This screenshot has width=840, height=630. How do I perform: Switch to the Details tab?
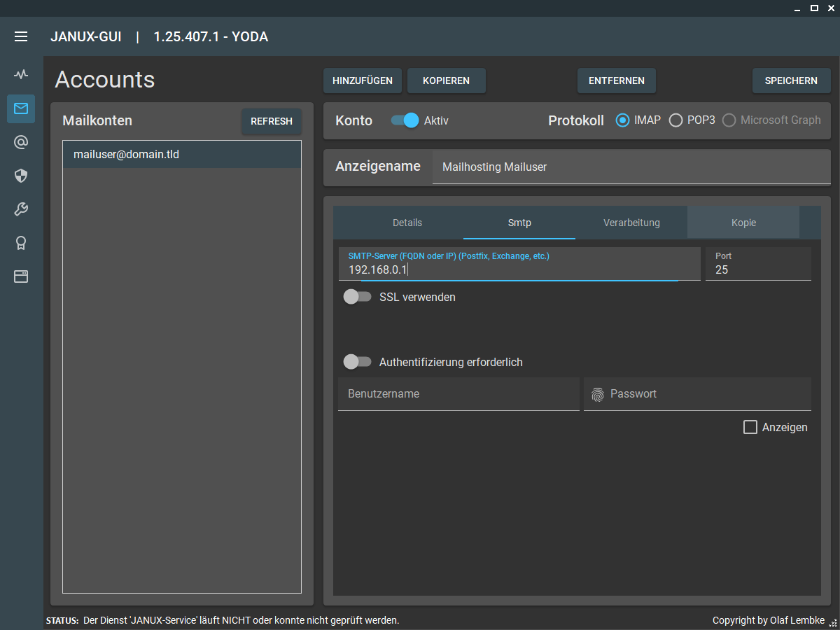407,223
